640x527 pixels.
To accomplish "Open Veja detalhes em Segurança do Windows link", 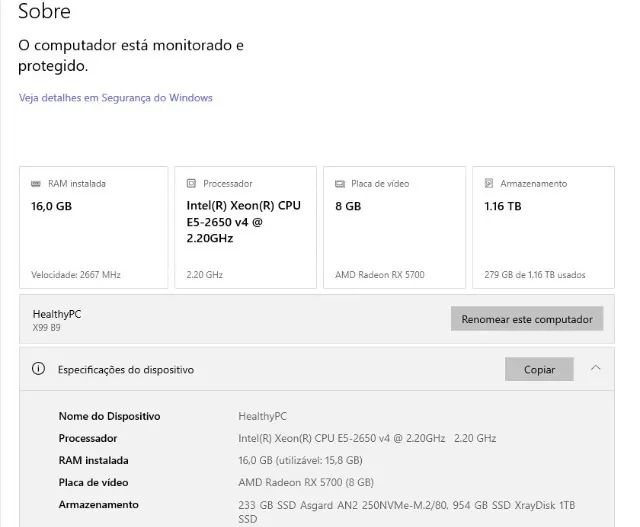I will click(x=115, y=98).
